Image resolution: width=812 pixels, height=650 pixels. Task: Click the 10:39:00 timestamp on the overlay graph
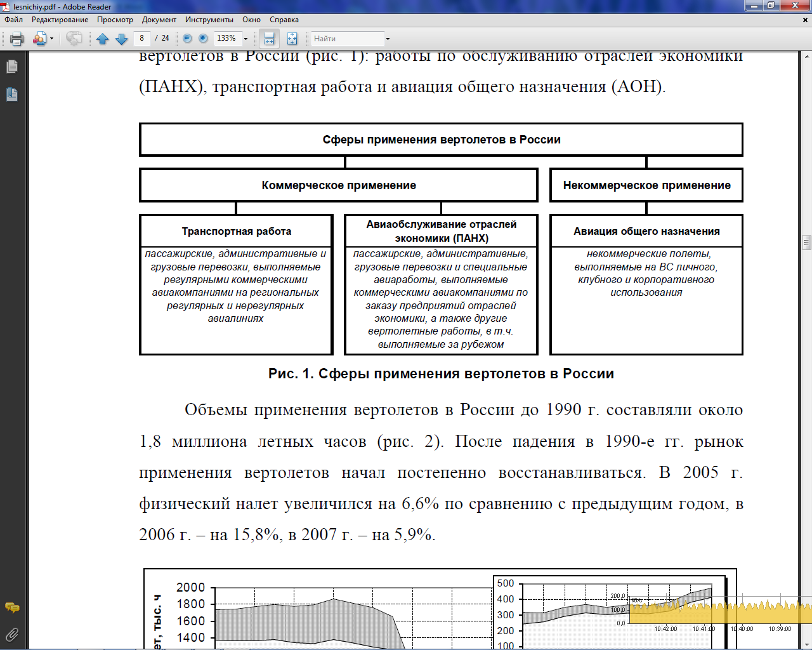point(780,629)
